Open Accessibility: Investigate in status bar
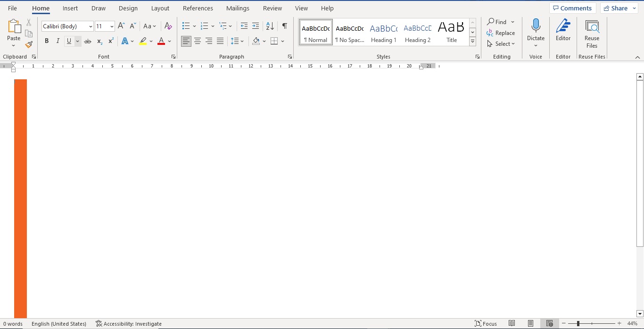644x329 pixels. [x=128, y=324]
